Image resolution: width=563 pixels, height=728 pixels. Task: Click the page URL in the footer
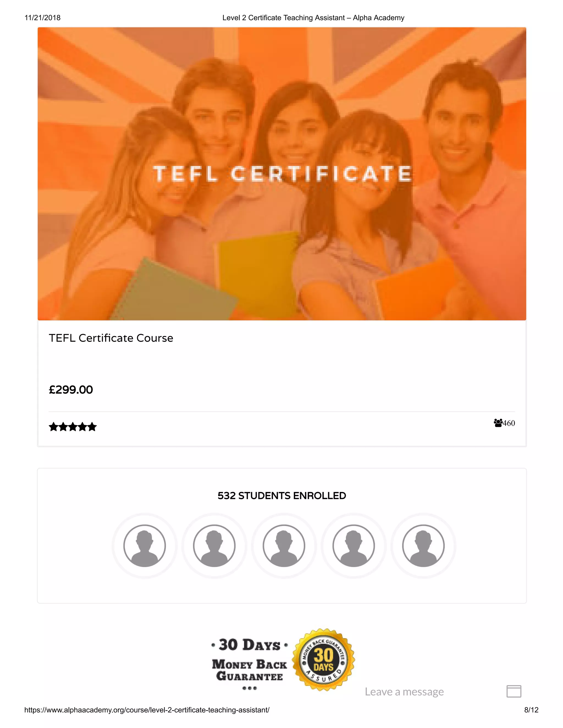[147, 710]
